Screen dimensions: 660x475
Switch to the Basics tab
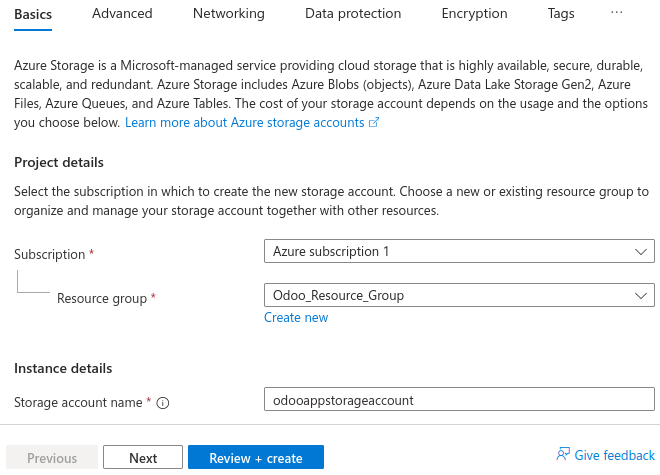pyautogui.click(x=33, y=14)
